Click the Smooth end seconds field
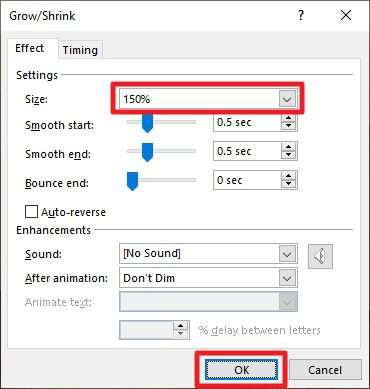Screen dimensions: 370x389 (247, 151)
